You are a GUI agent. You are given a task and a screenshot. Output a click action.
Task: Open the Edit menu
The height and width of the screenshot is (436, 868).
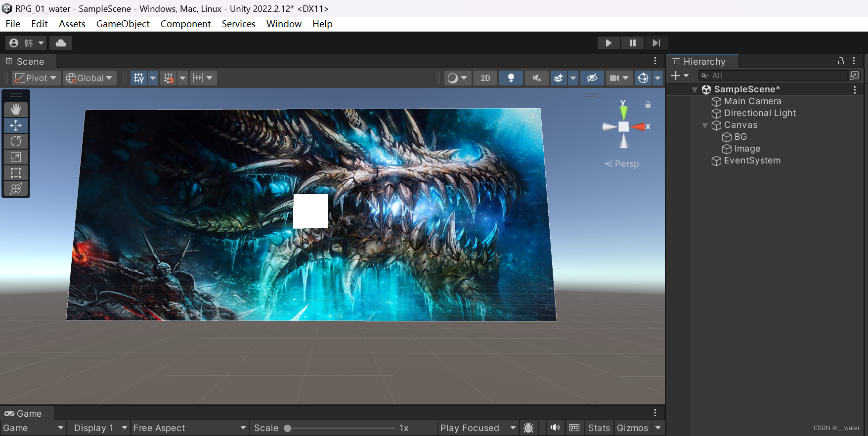click(x=40, y=24)
